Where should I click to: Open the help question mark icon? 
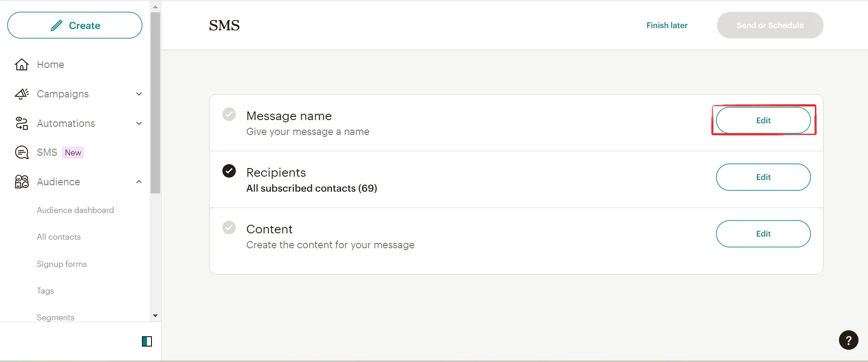click(x=848, y=340)
